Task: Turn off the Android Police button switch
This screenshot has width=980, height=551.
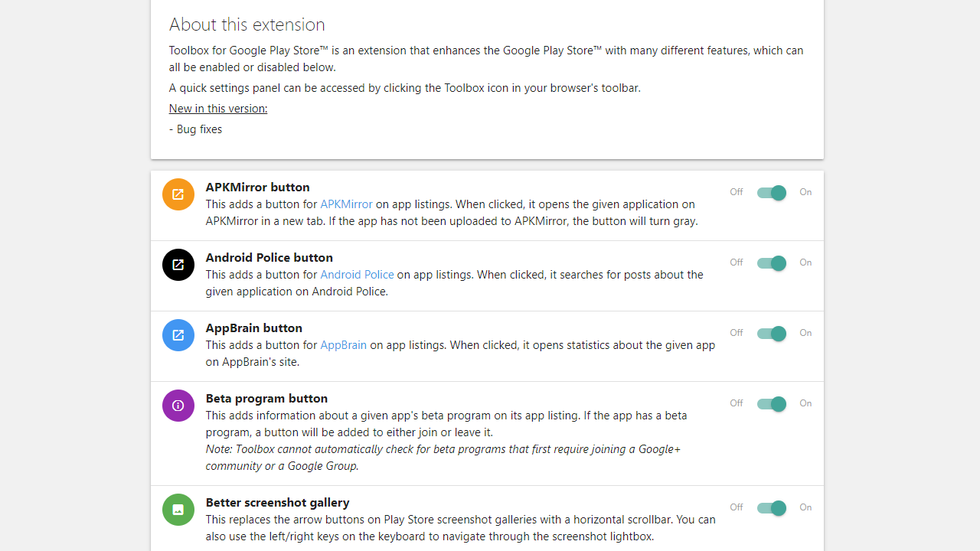Action: point(771,263)
